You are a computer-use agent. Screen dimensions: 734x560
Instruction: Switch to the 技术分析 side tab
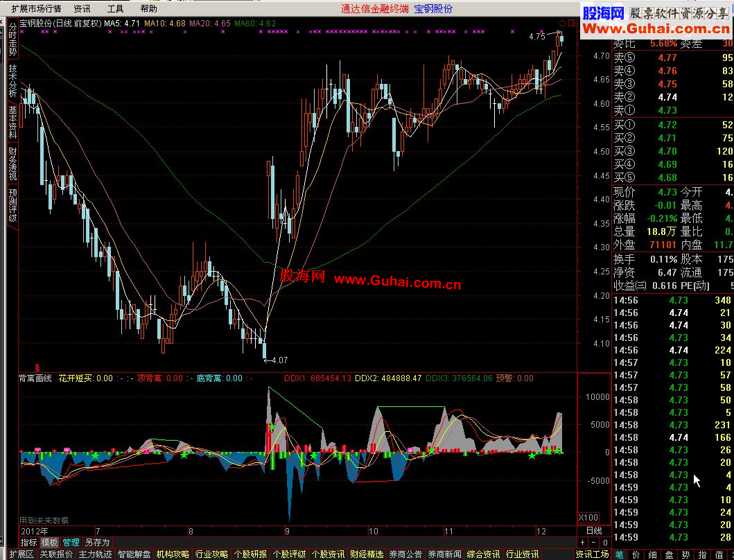tap(12, 80)
